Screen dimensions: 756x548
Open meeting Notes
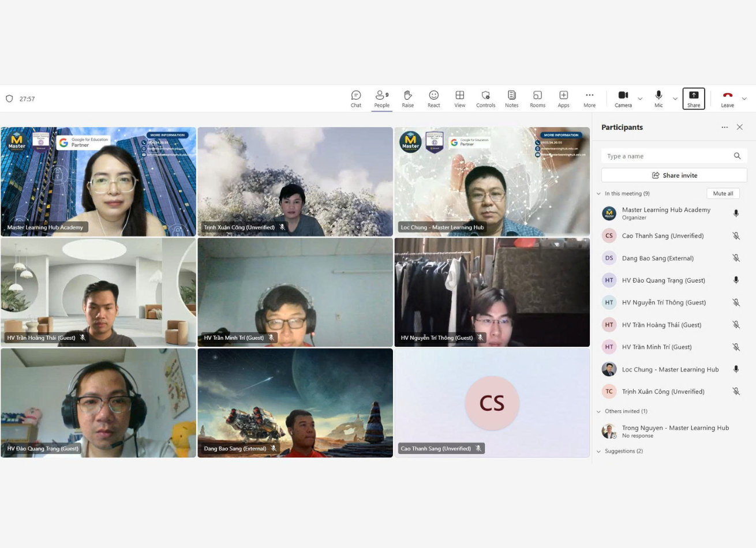[511, 99]
